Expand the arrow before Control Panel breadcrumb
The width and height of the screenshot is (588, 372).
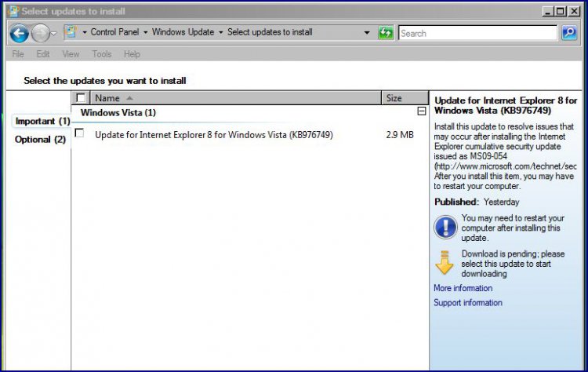(85, 33)
